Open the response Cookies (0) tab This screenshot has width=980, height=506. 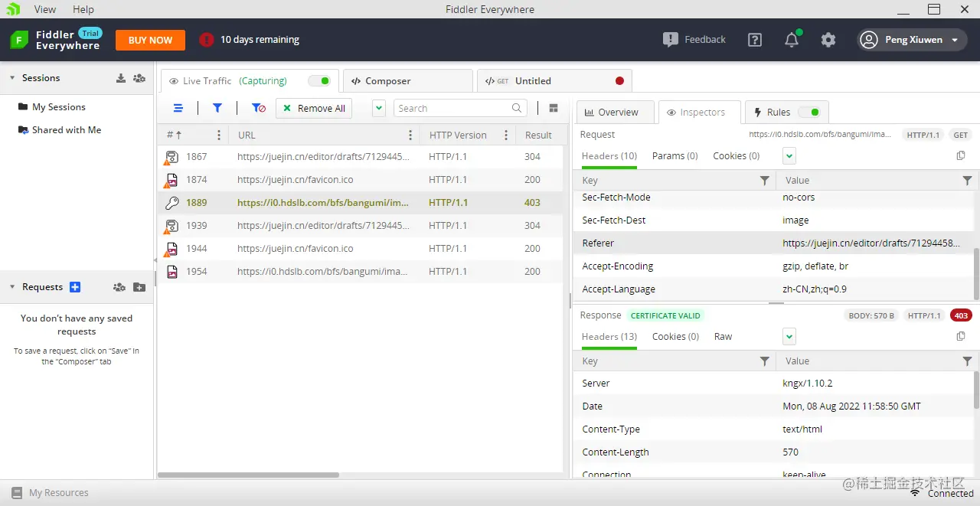[675, 337]
